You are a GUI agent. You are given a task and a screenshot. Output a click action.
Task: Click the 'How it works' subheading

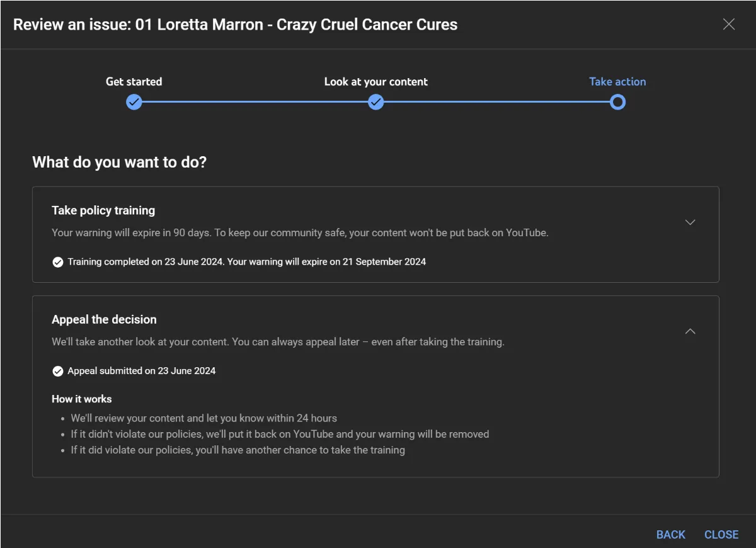(82, 399)
